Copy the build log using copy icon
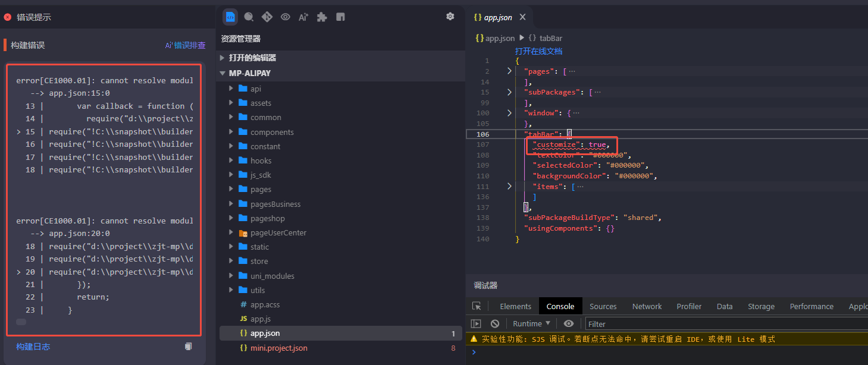 (x=188, y=346)
